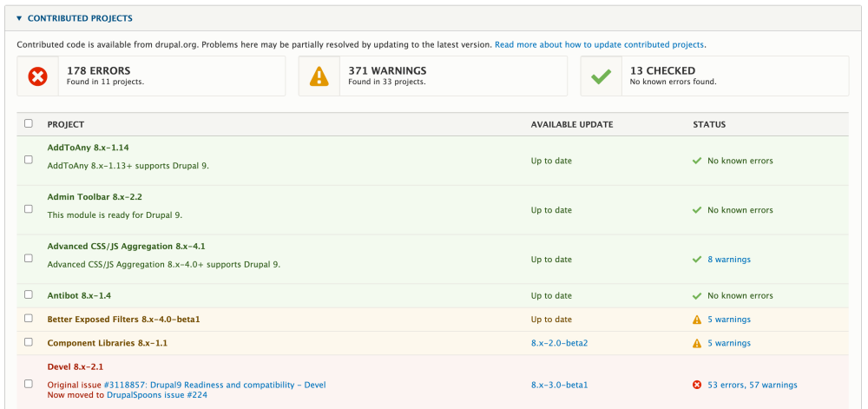Click the red error icon in the Devel status

(x=697, y=385)
